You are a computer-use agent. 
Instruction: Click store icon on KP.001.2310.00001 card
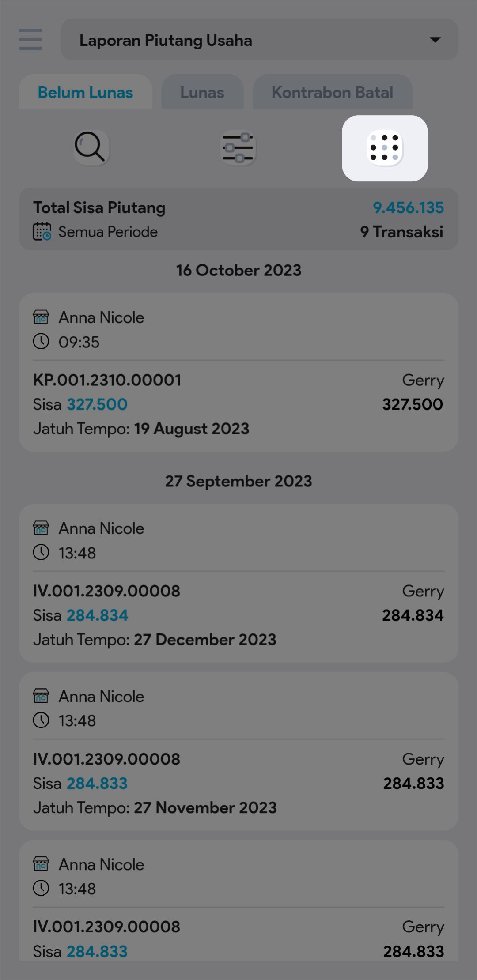coord(41,317)
